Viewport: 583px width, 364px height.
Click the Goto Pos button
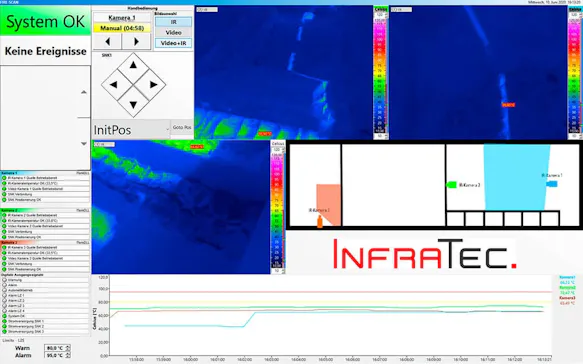182,128
